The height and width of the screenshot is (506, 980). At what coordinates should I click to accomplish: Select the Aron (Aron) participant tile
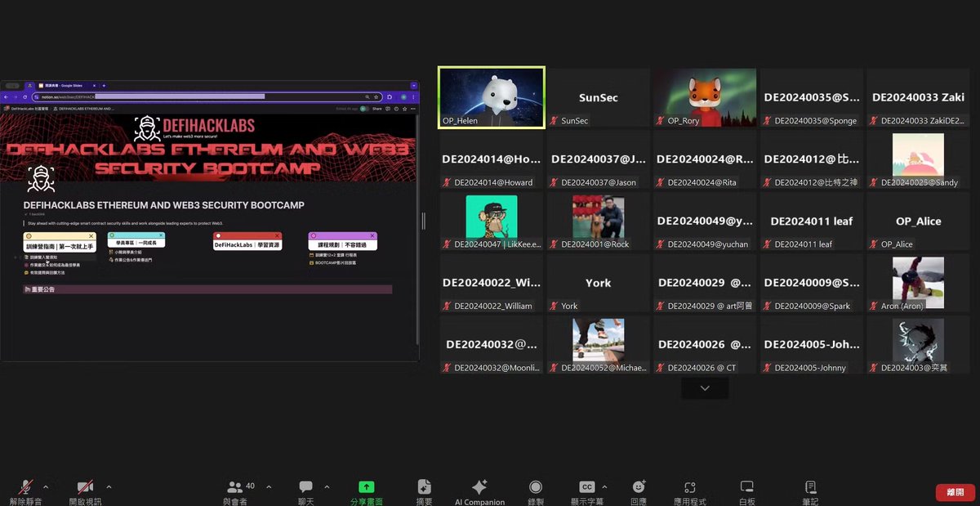pos(918,284)
